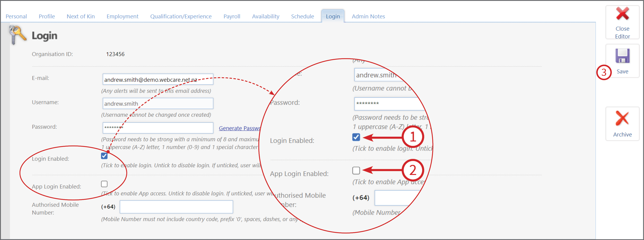644x240 pixels.
Task: Go to the Availability tab
Action: click(x=266, y=16)
